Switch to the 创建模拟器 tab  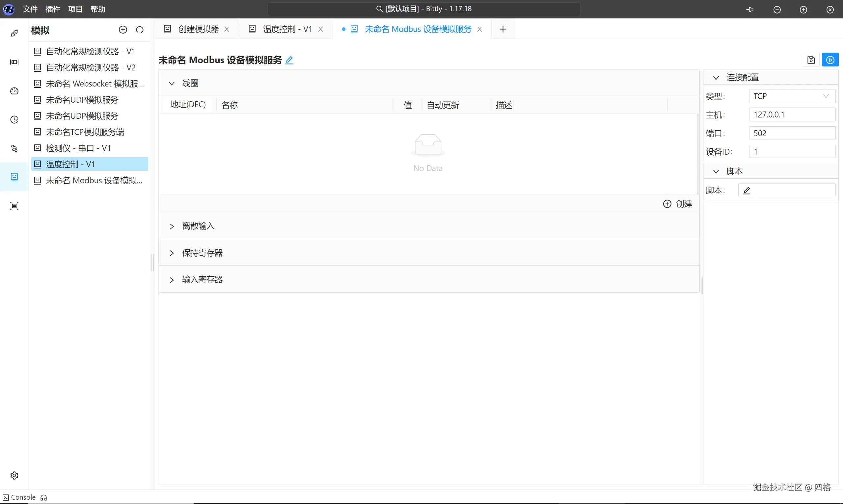click(x=198, y=29)
